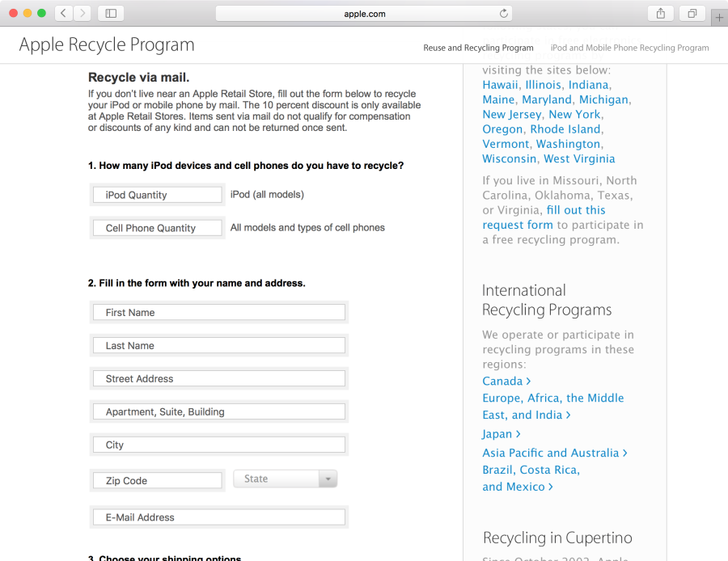Open the Japan recycling program link

point(502,434)
